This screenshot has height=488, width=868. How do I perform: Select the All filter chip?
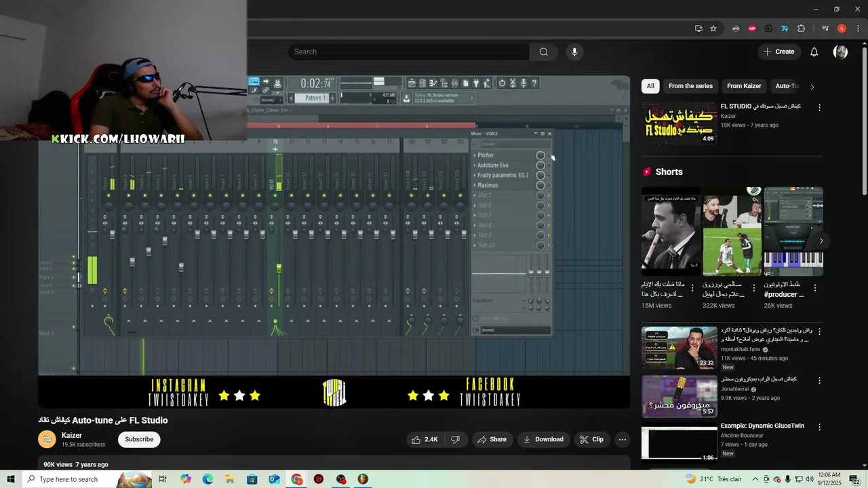point(650,86)
